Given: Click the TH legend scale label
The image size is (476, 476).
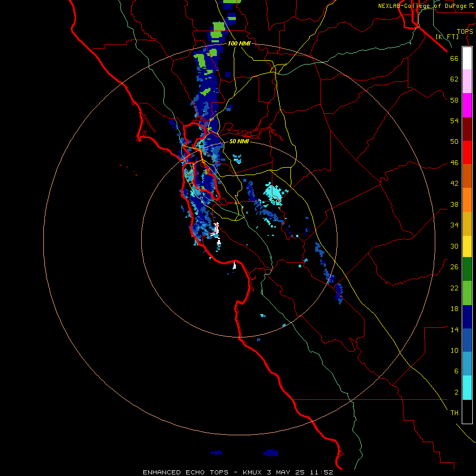Looking at the screenshot, I should coord(454,413).
